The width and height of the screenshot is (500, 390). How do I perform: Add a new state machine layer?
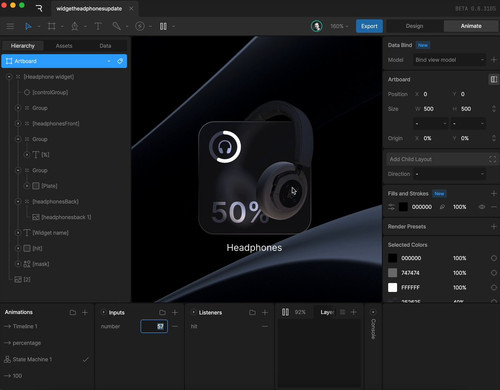[x=354, y=312]
